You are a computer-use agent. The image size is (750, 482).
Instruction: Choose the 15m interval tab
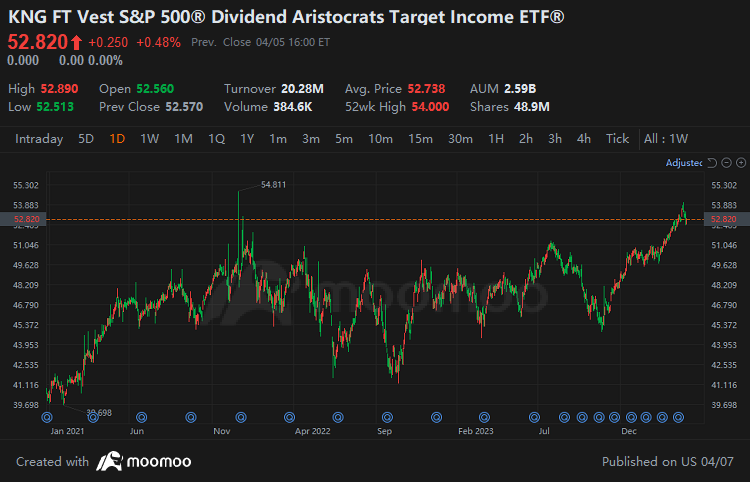pyautogui.click(x=420, y=139)
